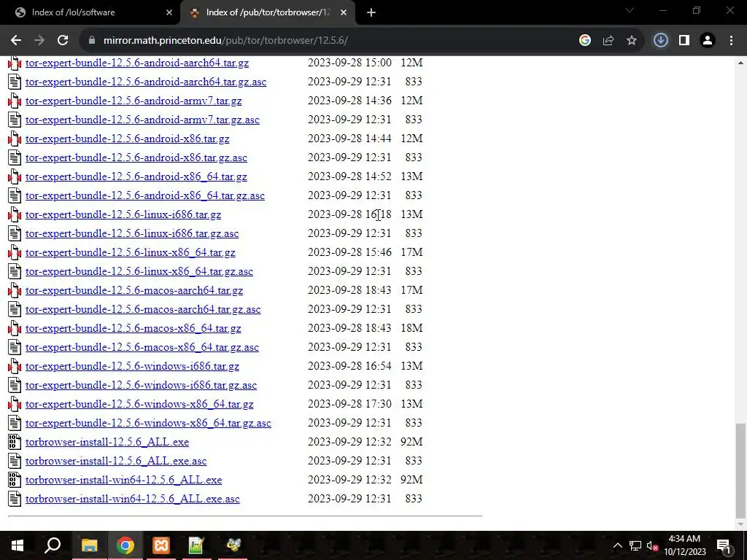This screenshot has width=747, height=560.
Task: Download tor-expert-bundle-12.5.6-linux-i686.tar.gz
Action: coord(123,215)
